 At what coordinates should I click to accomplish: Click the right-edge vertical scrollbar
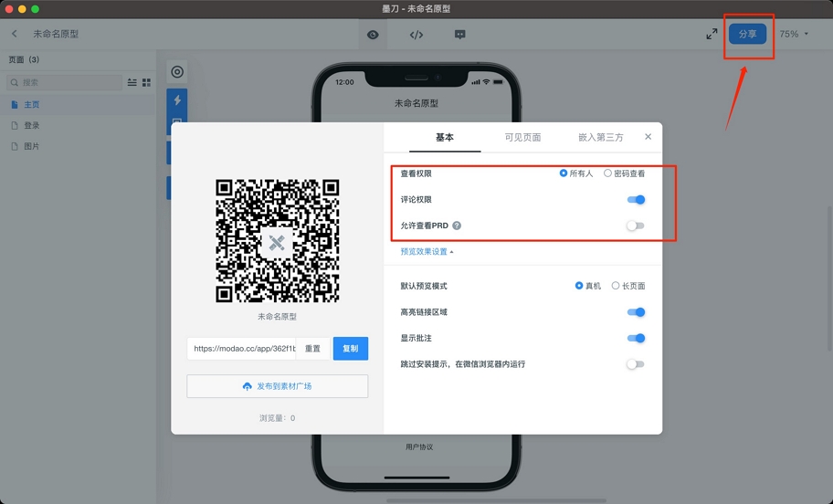[x=829, y=278]
